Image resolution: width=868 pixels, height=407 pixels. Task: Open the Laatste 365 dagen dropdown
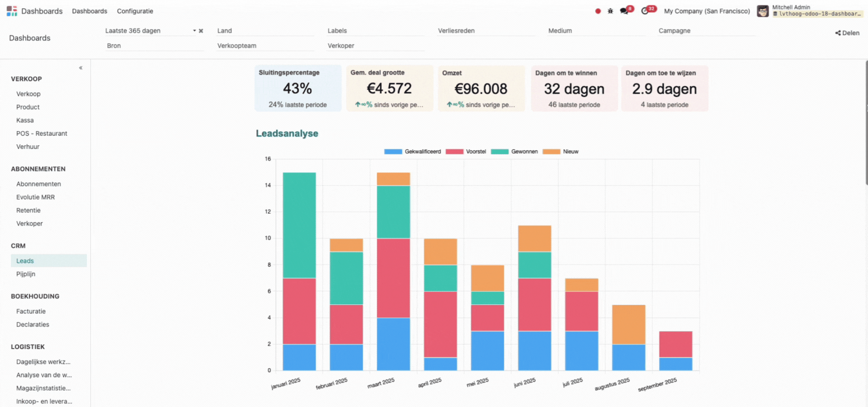coord(194,31)
